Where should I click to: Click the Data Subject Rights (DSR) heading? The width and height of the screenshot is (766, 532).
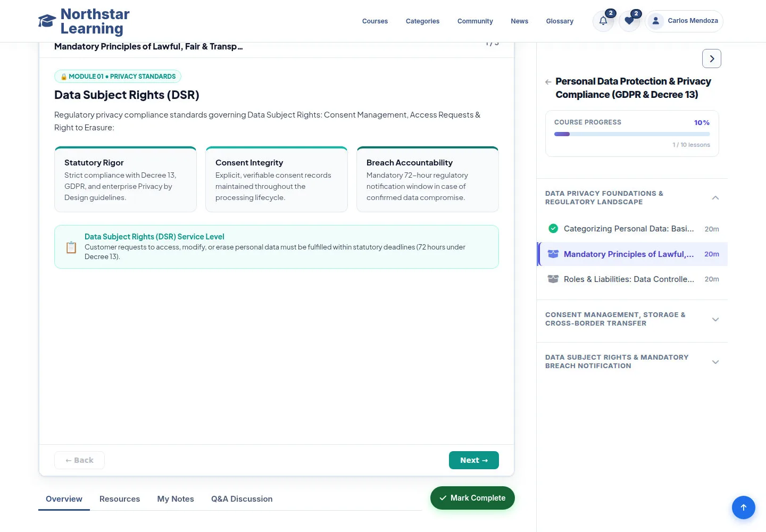(127, 95)
